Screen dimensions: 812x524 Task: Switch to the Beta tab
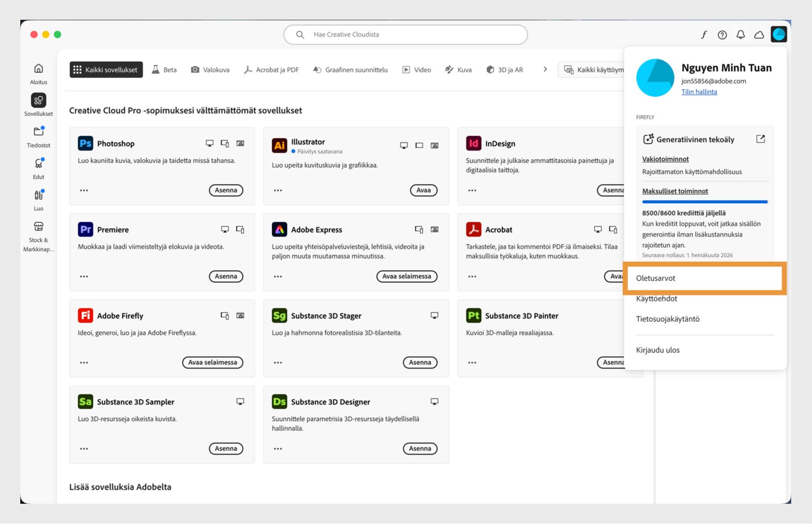164,69
